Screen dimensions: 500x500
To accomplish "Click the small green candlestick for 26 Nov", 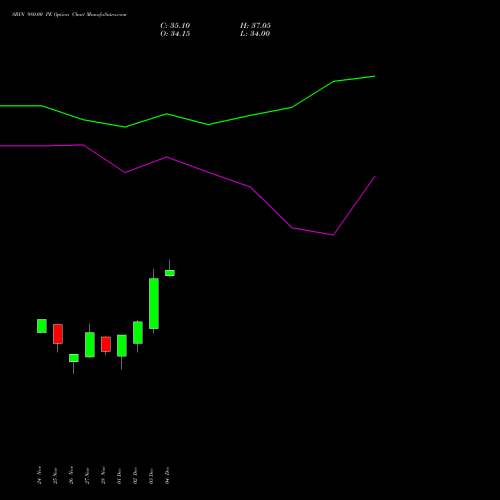I will coord(74,358).
